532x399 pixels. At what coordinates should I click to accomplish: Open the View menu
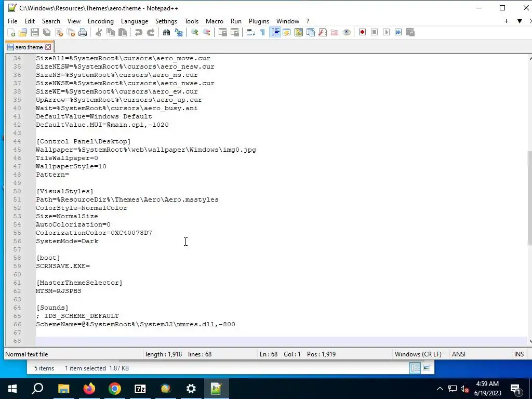[x=74, y=21]
